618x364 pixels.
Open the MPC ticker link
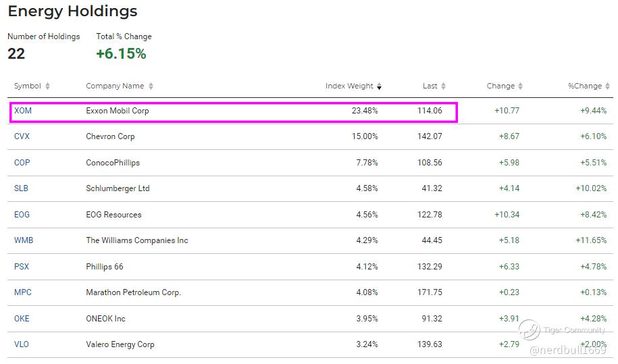pos(23,292)
